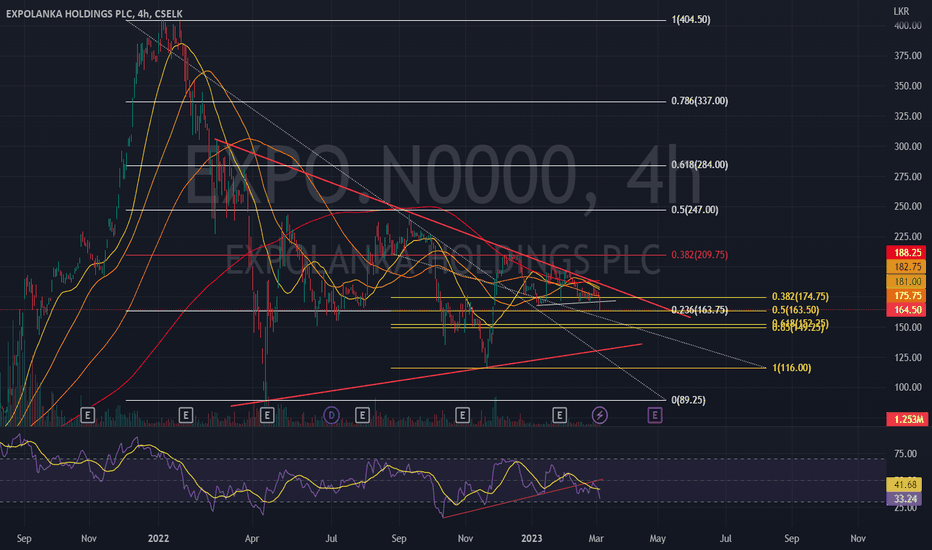
Task: Click the Fibonacci label 0.786(337.00)
Action: tap(700, 101)
